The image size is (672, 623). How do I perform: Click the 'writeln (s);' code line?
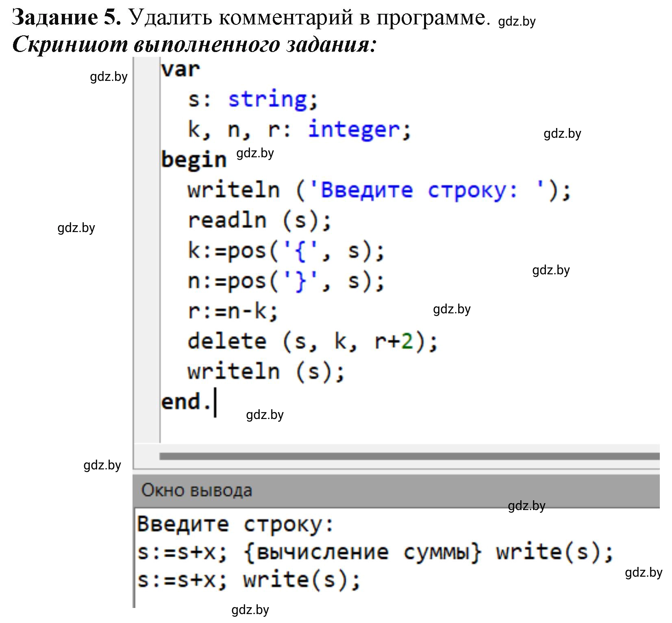point(266,371)
